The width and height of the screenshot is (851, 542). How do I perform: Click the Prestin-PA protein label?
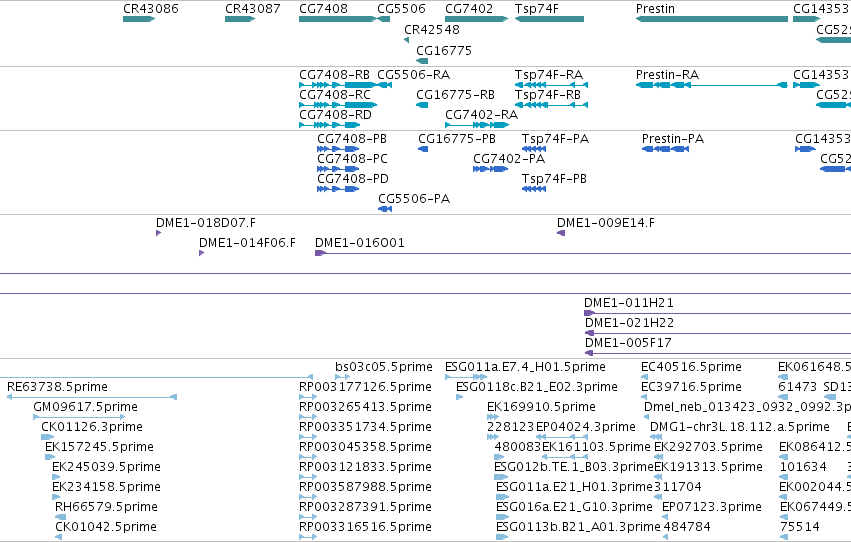672,138
